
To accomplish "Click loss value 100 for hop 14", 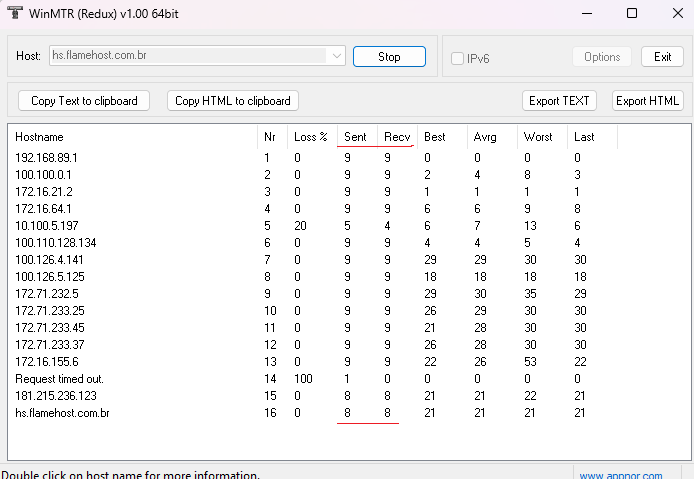I will click(304, 379).
